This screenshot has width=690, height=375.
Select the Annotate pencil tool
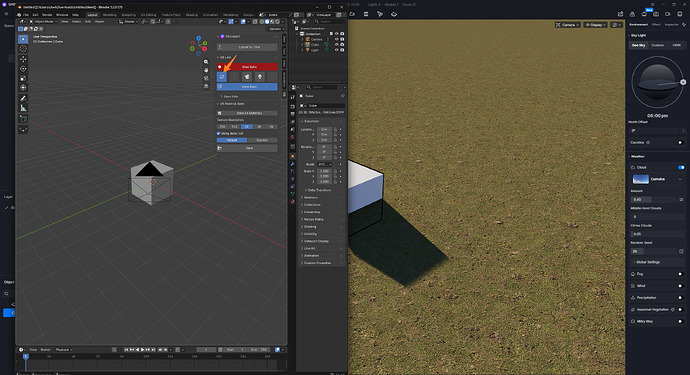click(23, 98)
